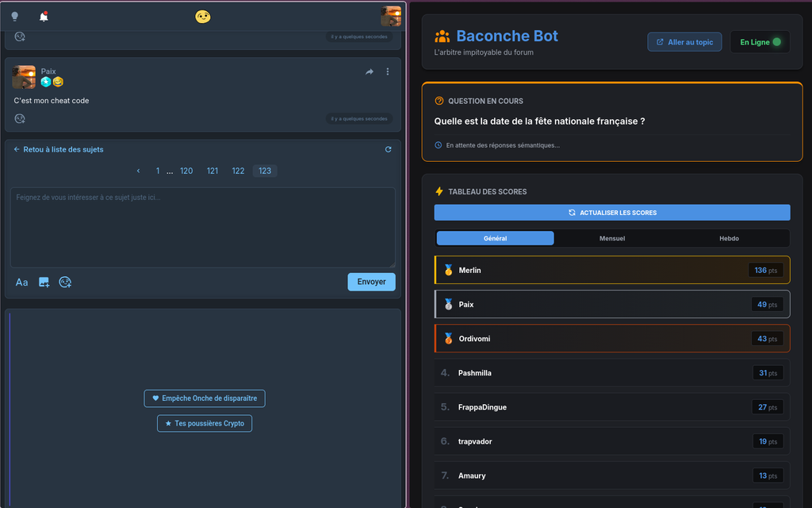Click the "Aller au topic" button
Screen dimensions: 812x508
pos(684,42)
